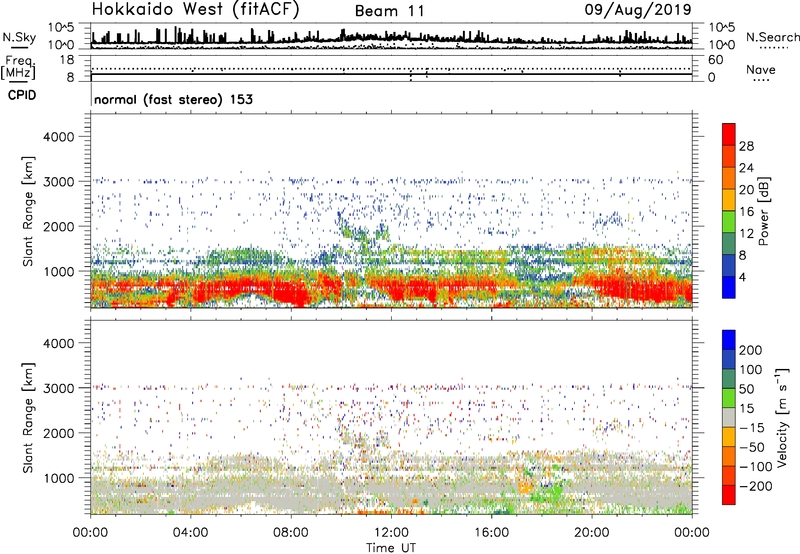Click the 'N.Sky' legend label
This screenshot has height=554, width=800.
(x=19, y=37)
